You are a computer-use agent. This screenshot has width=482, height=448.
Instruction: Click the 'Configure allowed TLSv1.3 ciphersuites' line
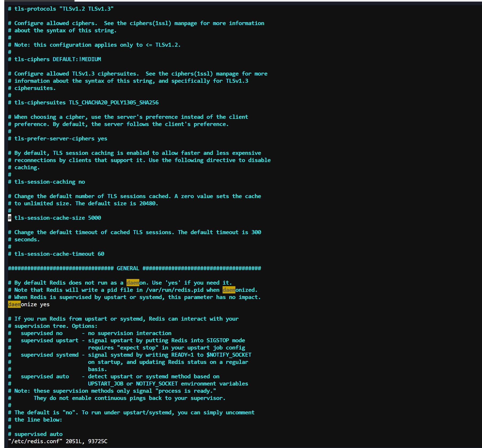(x=138, y=74)
